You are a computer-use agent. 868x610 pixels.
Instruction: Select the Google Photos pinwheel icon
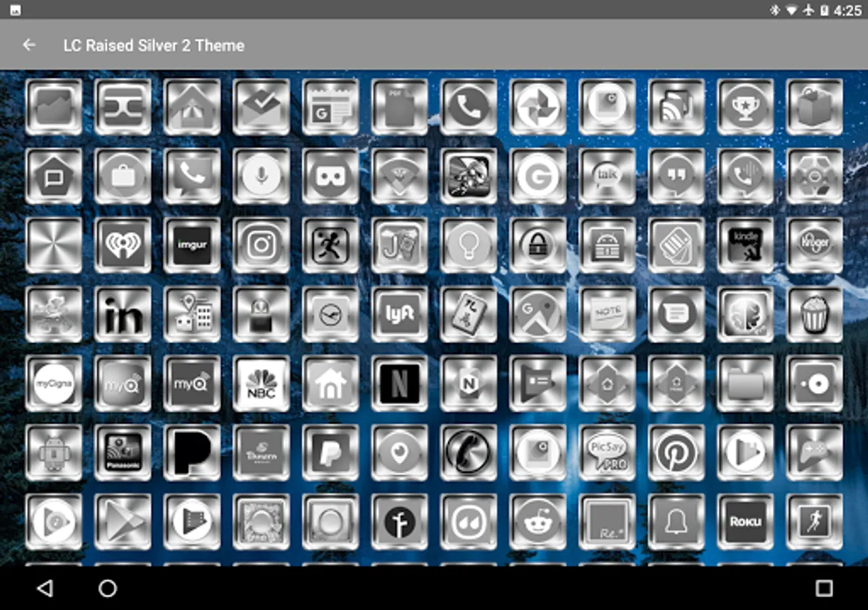coord(538,106)
